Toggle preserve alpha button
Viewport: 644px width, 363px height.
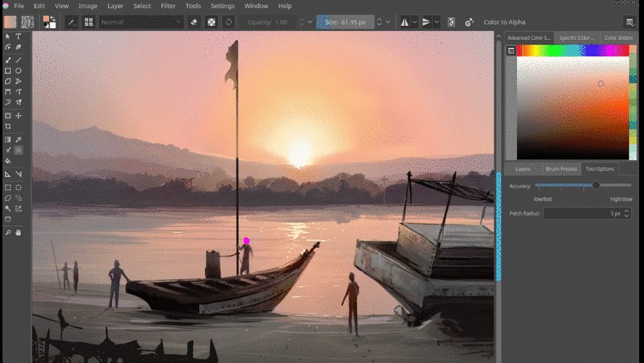[x=211, y=22]
